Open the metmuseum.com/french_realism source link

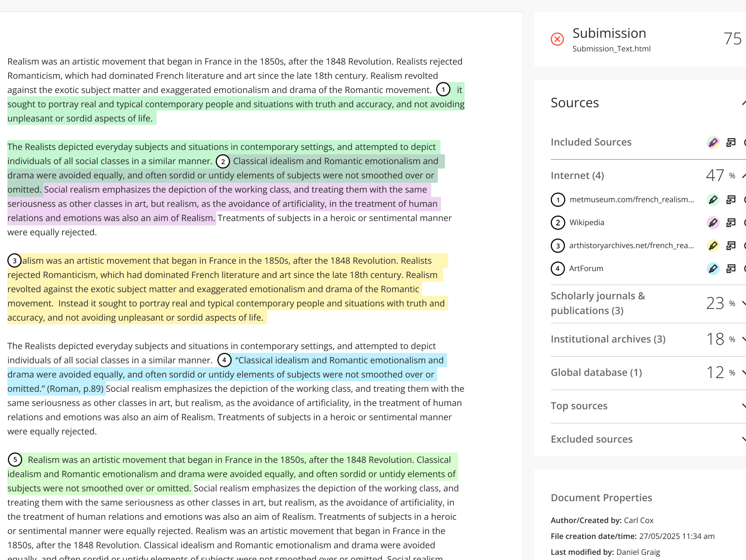[631, 200]
